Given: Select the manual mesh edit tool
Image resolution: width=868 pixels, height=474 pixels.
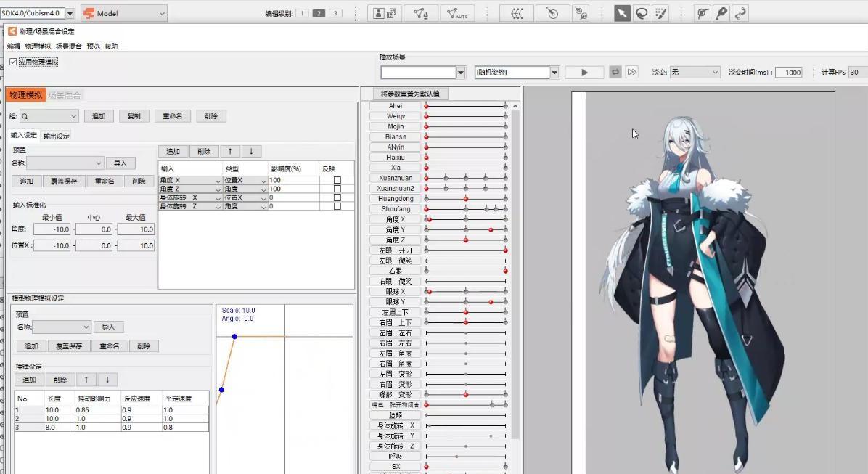Looking at the screenshot, I should tap(421, 13).
